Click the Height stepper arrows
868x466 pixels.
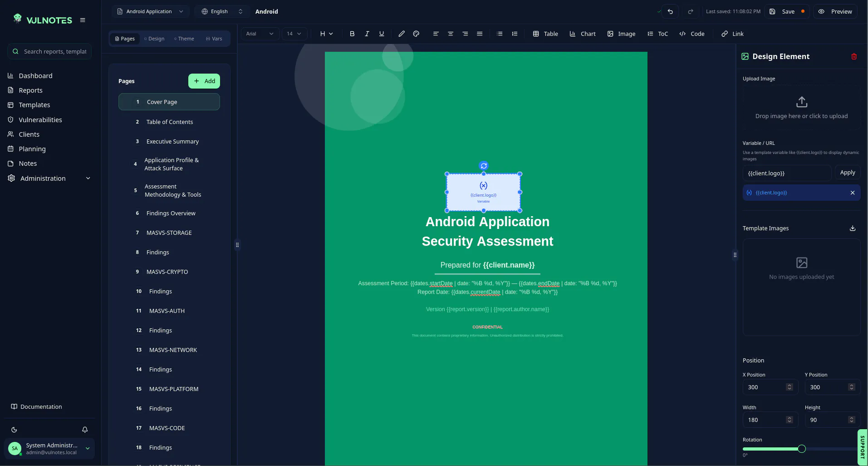tap(852, 420)
